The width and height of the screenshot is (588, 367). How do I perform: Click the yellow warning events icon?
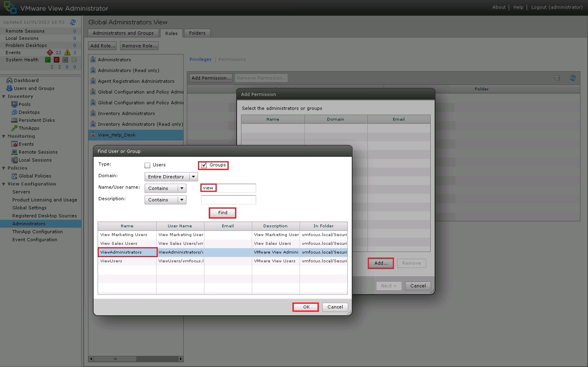pyautogui.click(x=67, y=53)
